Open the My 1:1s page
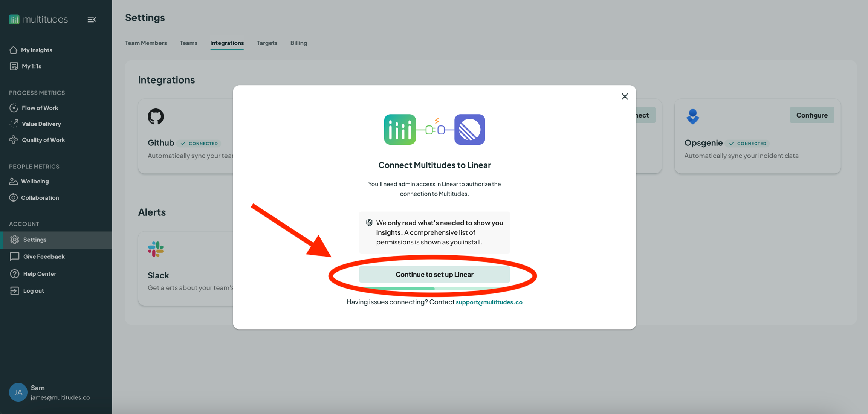Image resolution: width=868 pixels, height=414 pixels. pyautogui.click(x=31, y=66)
